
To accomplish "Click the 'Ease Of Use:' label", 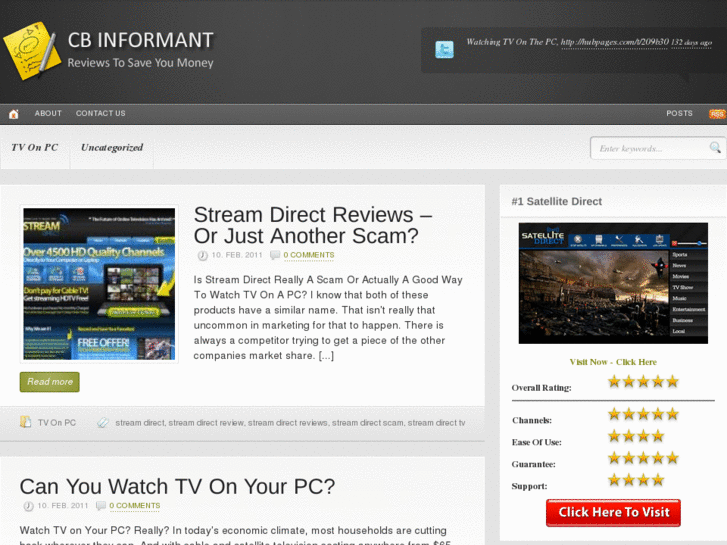I will [536, 442].
